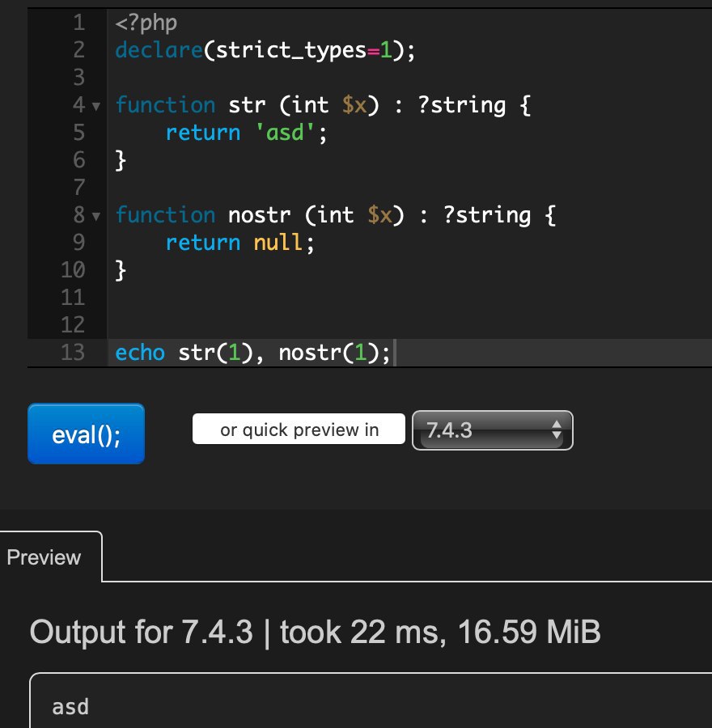This screenshot has width=712, height=728.
Task: Collapse the str function fold arrow on line 4
Action: tap(96, 106)
